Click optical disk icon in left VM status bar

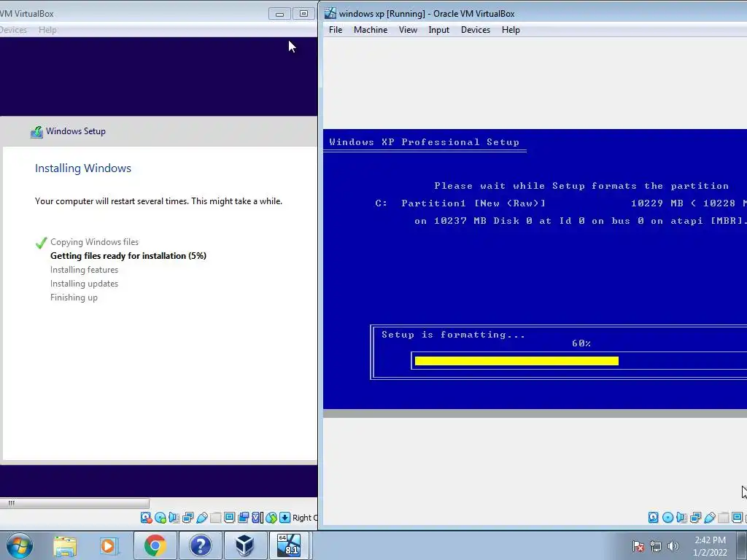[x=160, y=518]
